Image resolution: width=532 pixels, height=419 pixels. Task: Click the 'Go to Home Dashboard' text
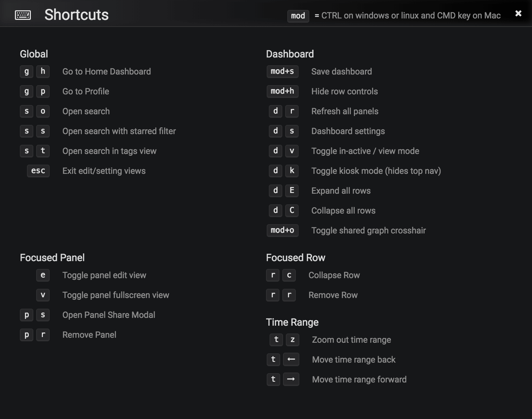point(106,72)
